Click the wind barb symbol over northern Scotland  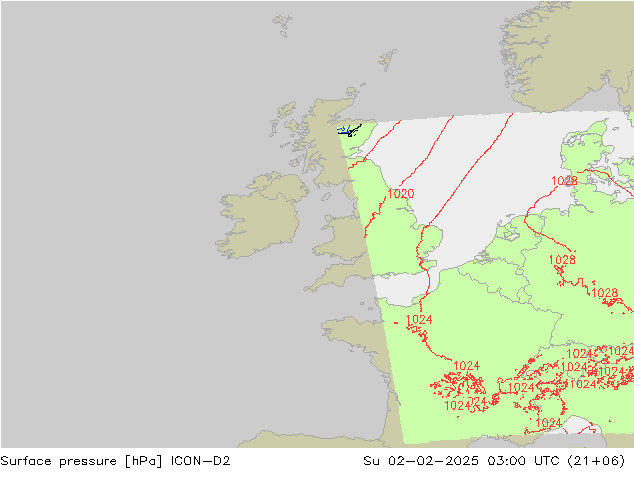tap(349, 131)
